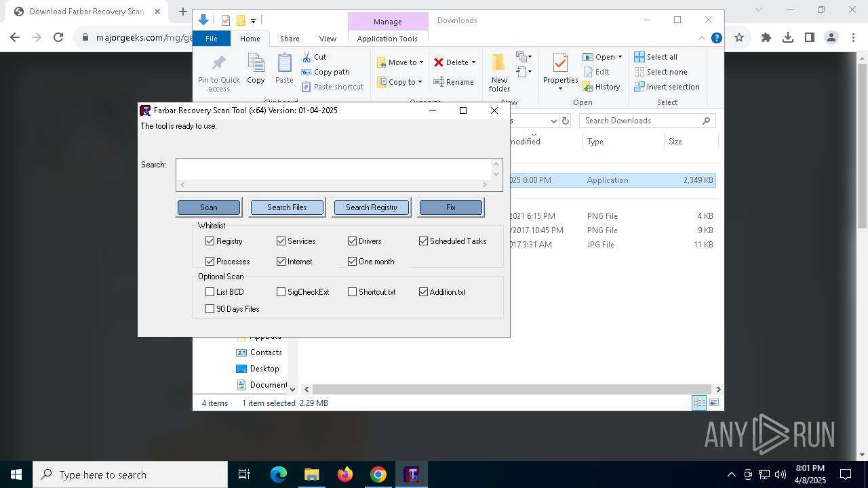Image resolution: width=868 pixels, height=488 pixels.
Task: Open Chrome extensions puzzle icon
Action: point(766,38)
